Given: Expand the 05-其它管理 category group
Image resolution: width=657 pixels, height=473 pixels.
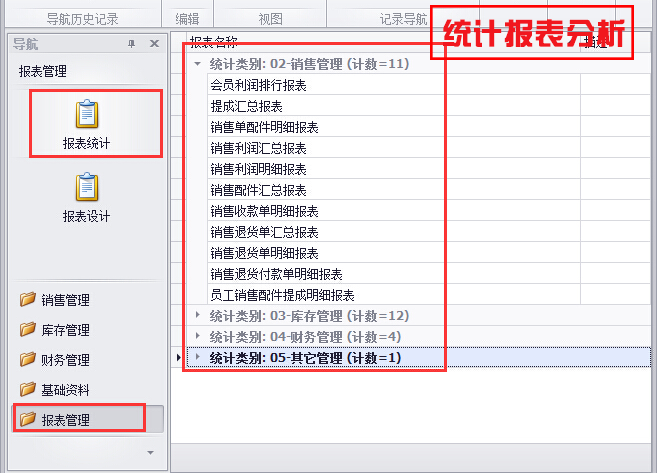Looking at the screenshot, I should pos(198,357).
